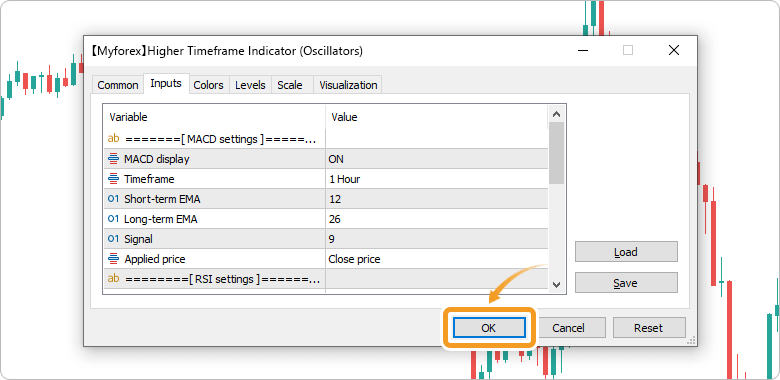The width and height of the screenshot is (780, 380).
Task: Select the RSI settings separator row text
Action: point(222,279)
